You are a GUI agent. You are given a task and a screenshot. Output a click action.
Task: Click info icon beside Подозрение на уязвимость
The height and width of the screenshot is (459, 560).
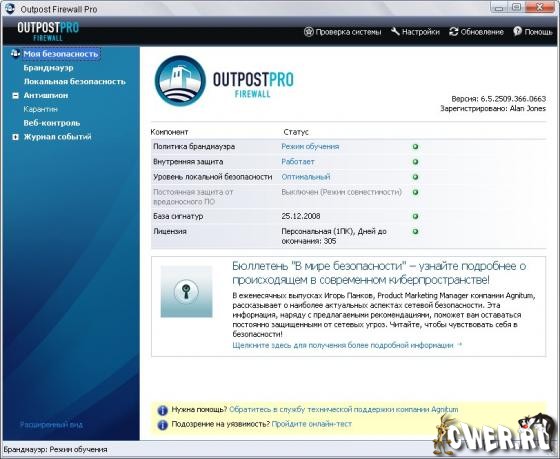(x=162, y=425)
